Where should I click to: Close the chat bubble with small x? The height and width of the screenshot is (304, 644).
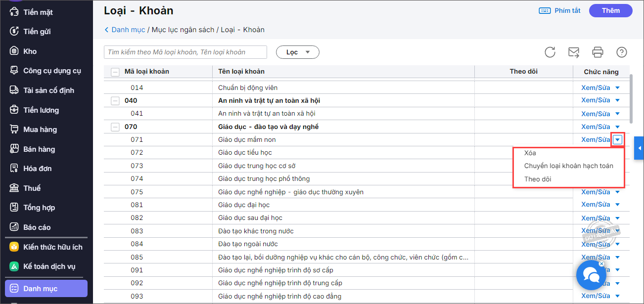[601, 263]
